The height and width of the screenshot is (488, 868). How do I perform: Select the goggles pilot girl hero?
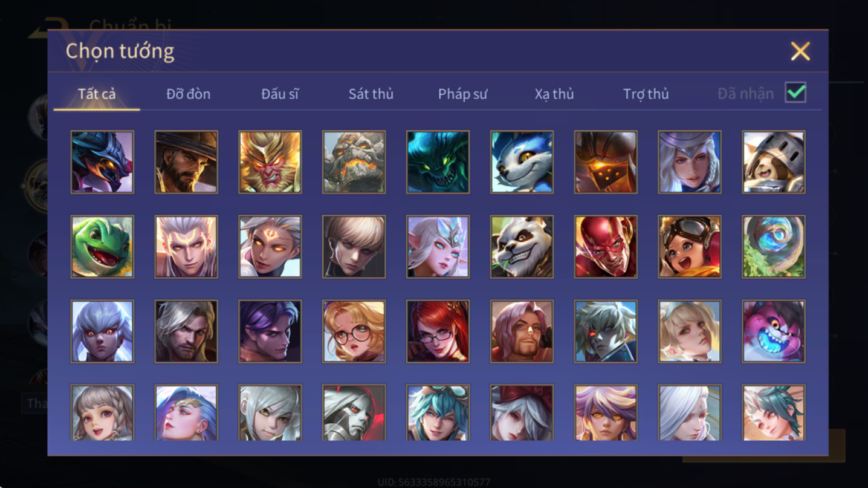click(x=690, y=247)
